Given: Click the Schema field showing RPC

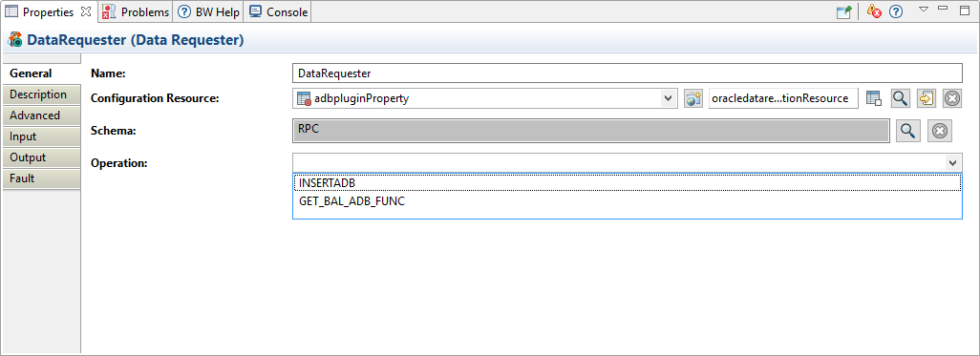Looking at the screenshot, I should (x=590, y=131).
